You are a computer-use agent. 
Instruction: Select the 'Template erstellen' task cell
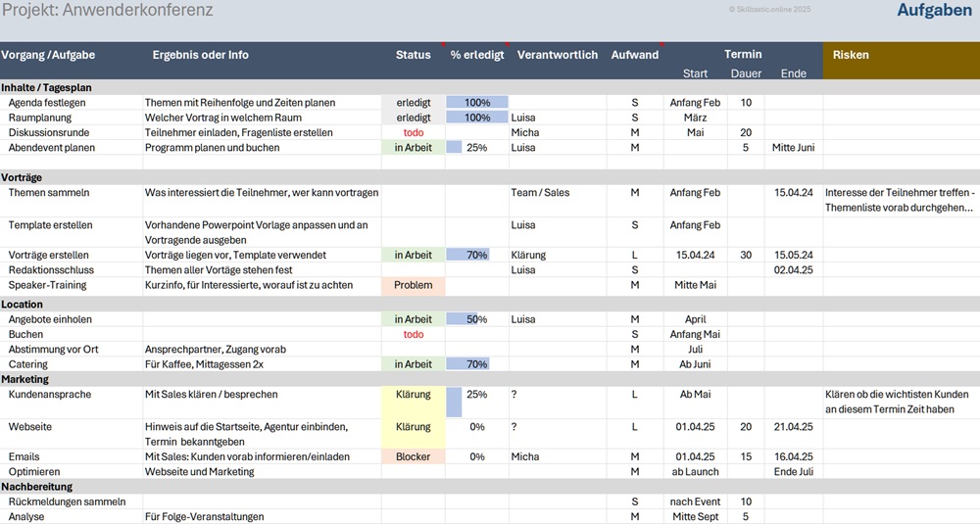(72, 232)
